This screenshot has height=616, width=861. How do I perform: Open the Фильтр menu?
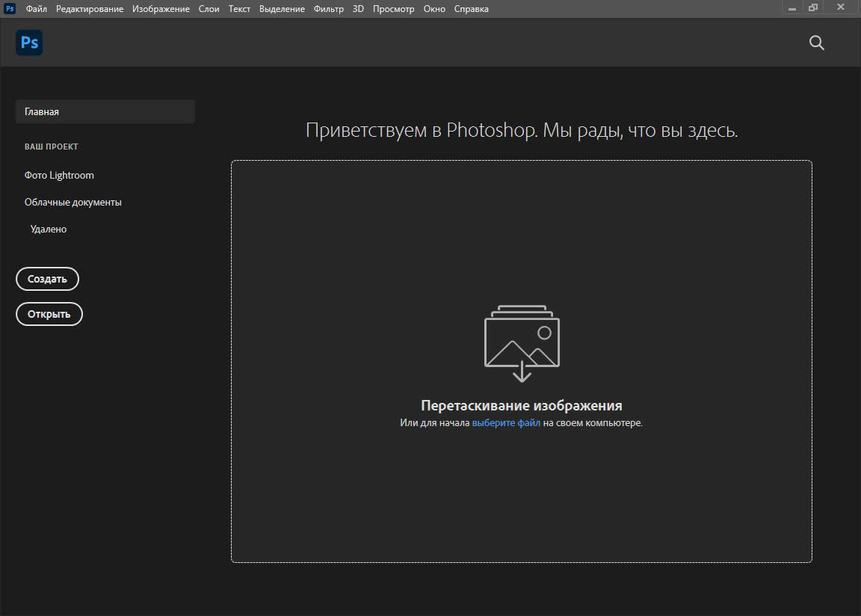(x=328, y=9)
